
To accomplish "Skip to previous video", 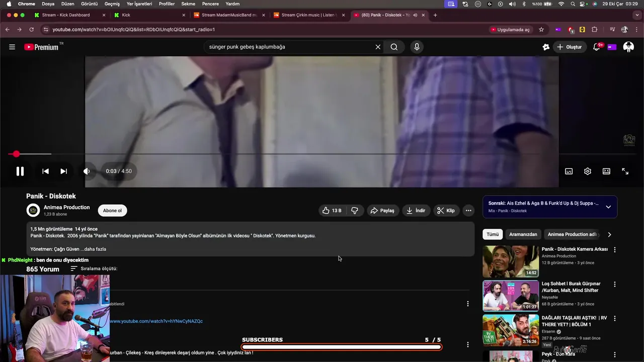I will 45,171.
